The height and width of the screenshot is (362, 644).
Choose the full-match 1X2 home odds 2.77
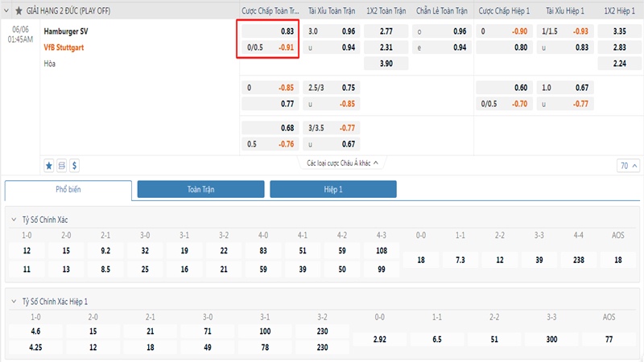point(386,31)
